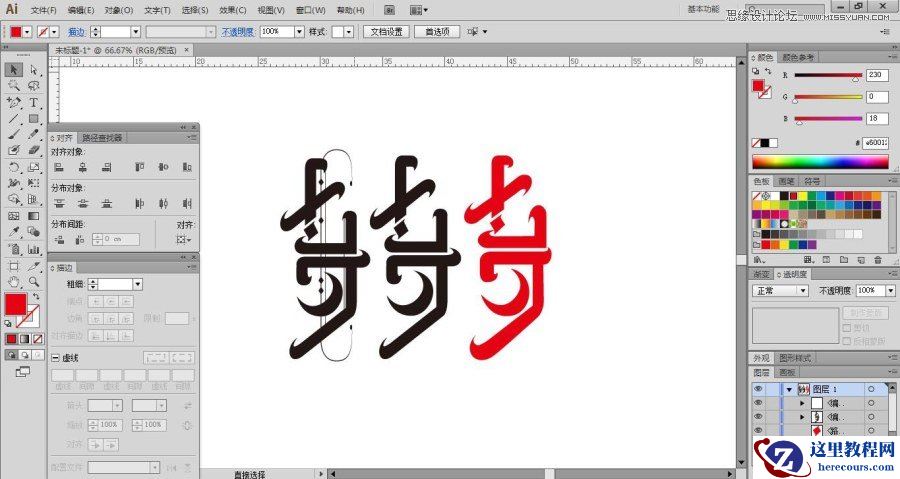Open fill color dropdown in control bar

coord(28,32)
